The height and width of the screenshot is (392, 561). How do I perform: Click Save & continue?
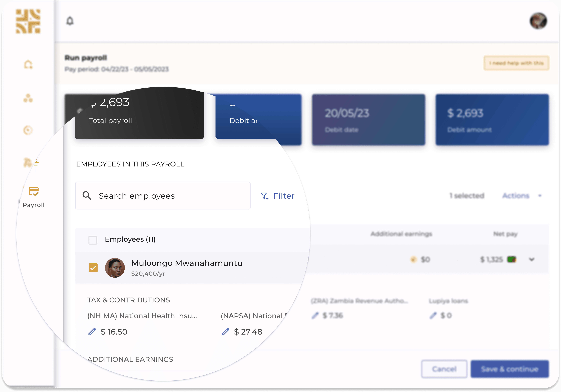click(510, 369)
